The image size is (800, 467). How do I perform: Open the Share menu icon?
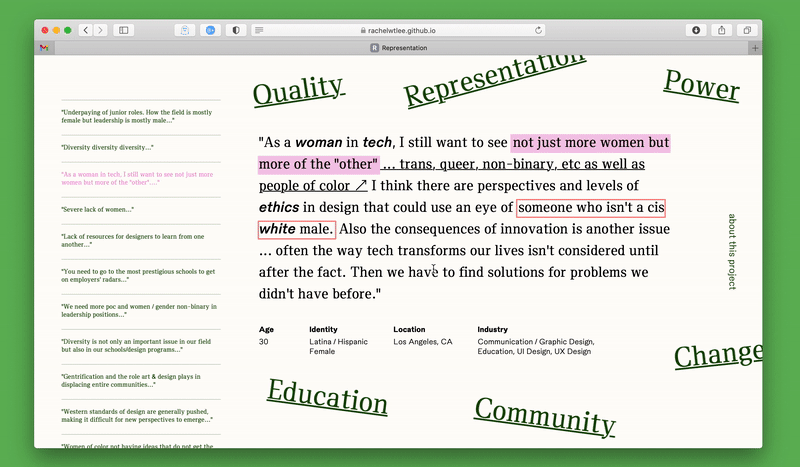click(x=721, y=30)
